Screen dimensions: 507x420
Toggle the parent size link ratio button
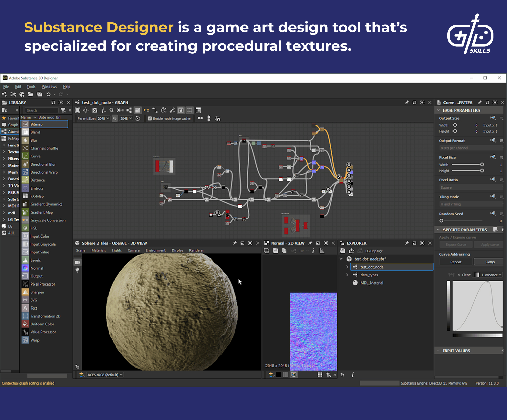pos(115,119)
